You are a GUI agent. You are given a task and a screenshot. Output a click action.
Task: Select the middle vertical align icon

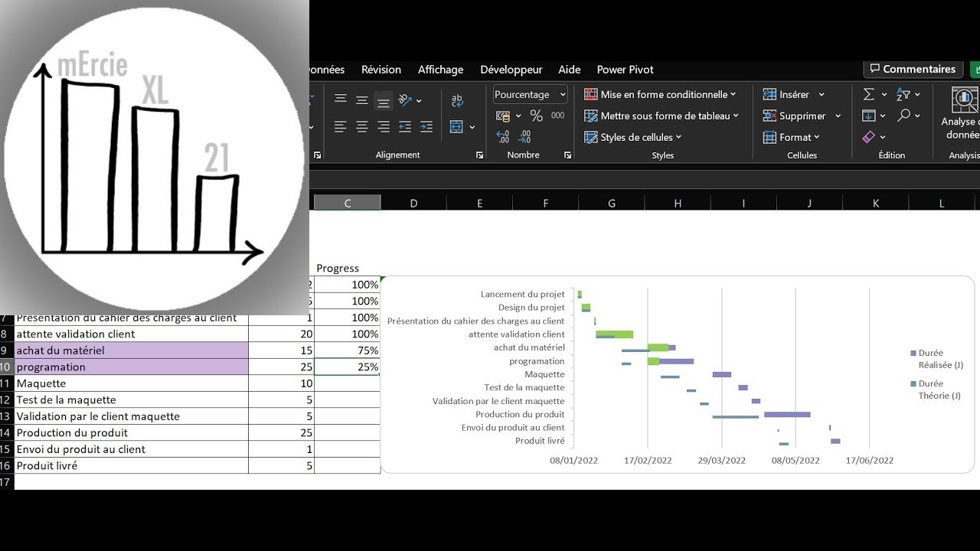pyautogui.click(x=362, y=100)
